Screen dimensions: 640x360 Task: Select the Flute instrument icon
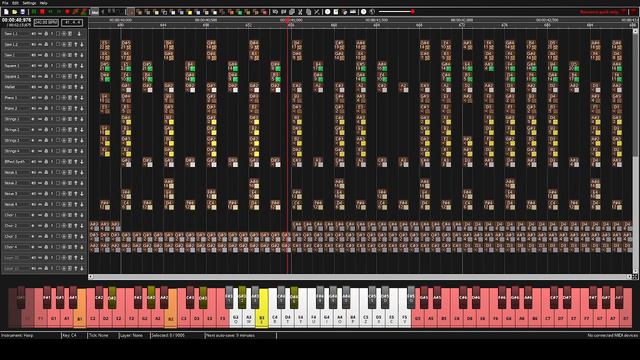(181, 12)
